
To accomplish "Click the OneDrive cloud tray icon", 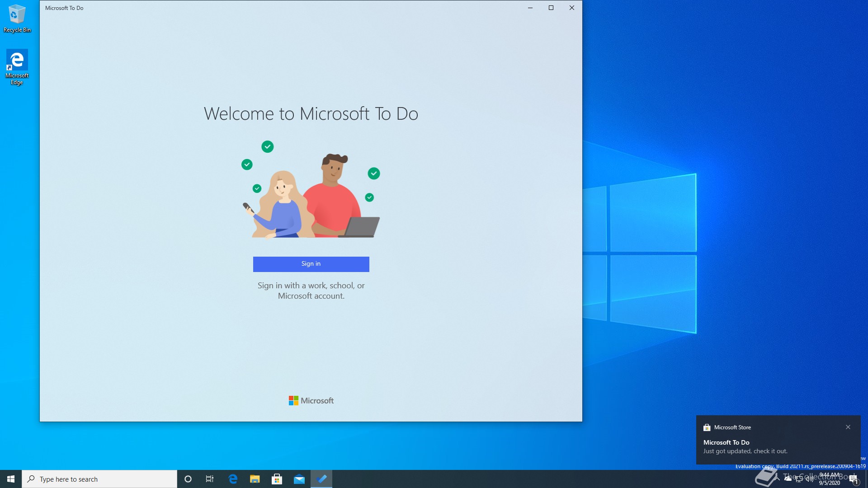I will 788,479.
